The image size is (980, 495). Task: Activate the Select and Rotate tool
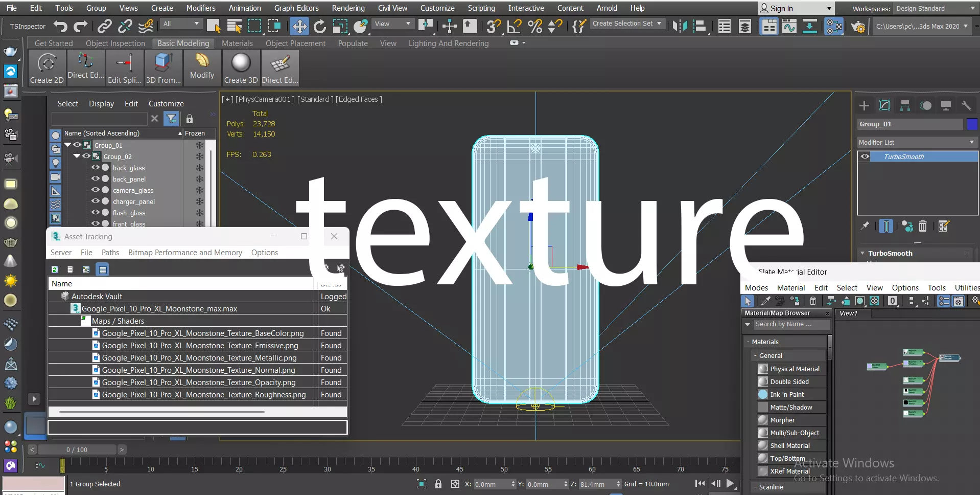tap(320, 26)
